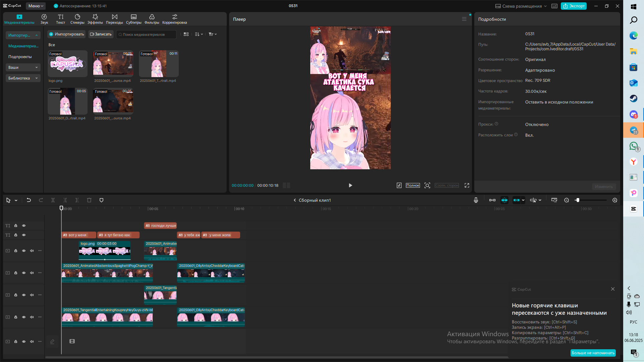
Task: Switch media view with grid layout icon
Action: pos(186,34)
